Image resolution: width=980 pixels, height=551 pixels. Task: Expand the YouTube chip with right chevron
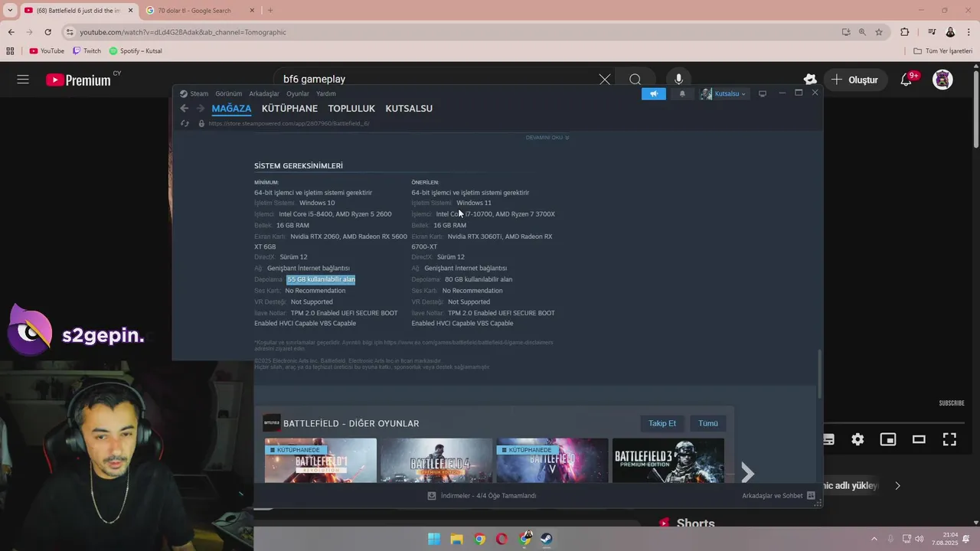[898, 486]
